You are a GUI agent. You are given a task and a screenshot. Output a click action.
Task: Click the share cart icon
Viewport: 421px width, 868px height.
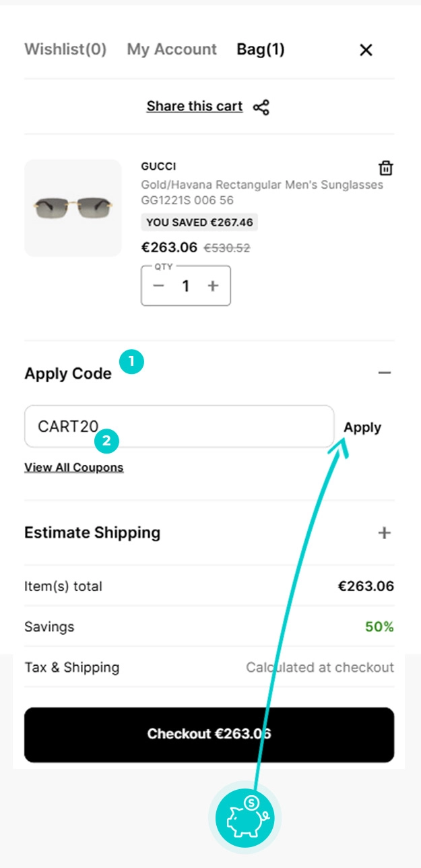pos(261,107)
